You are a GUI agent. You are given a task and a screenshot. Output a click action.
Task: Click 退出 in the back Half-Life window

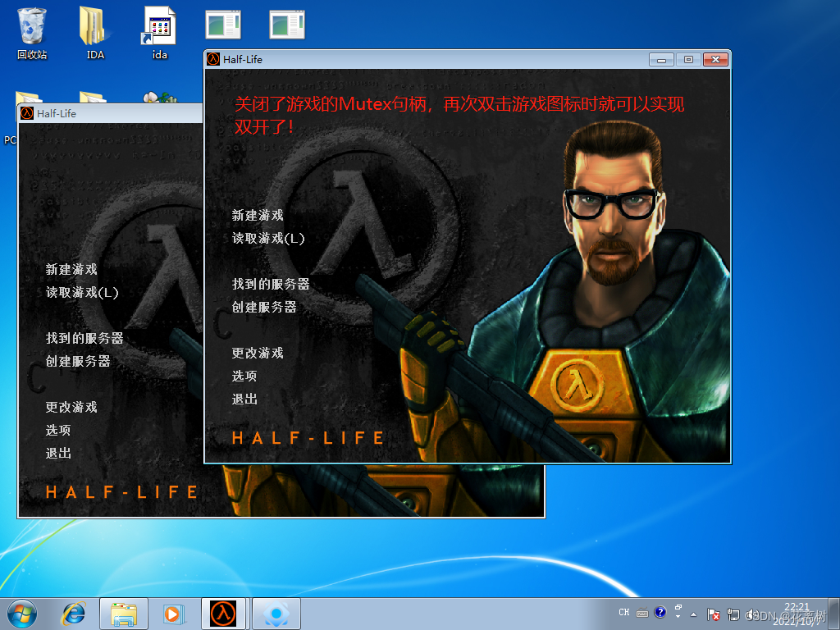tap(58, 453)
